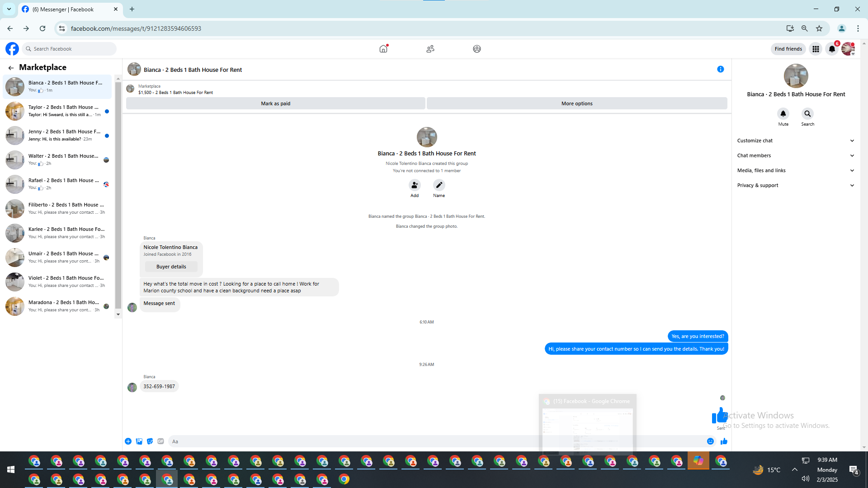Image resolution: width=868 pixels, height=488 pixels.
Task: Install app icon in address bar
Action: click(x=790, y=28)
